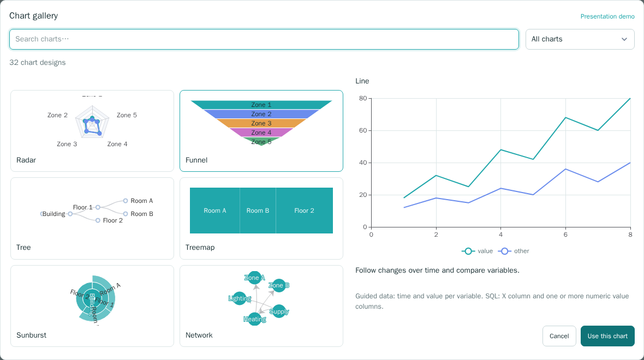Open the Presentation demo link

coord(607,16)
